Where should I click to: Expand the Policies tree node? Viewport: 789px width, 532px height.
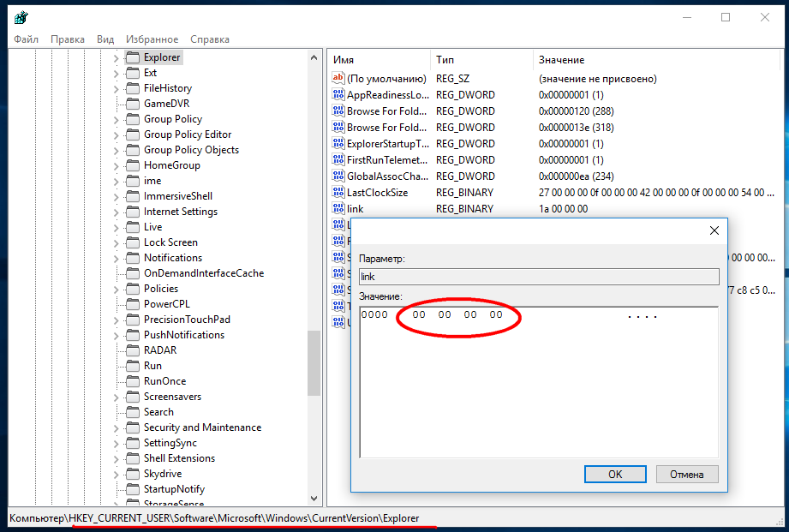coord(117,290)
